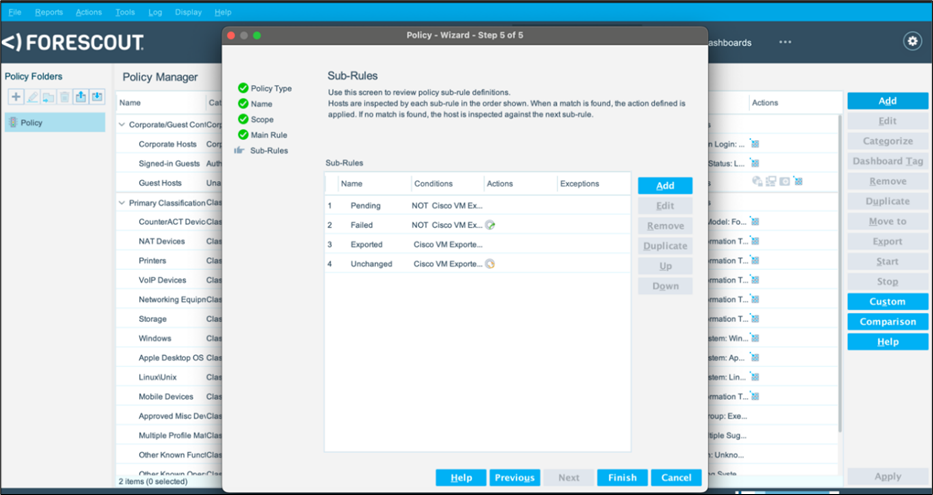Click Help button in wizard footer
The image size is (933, 495).
[461, 478]
